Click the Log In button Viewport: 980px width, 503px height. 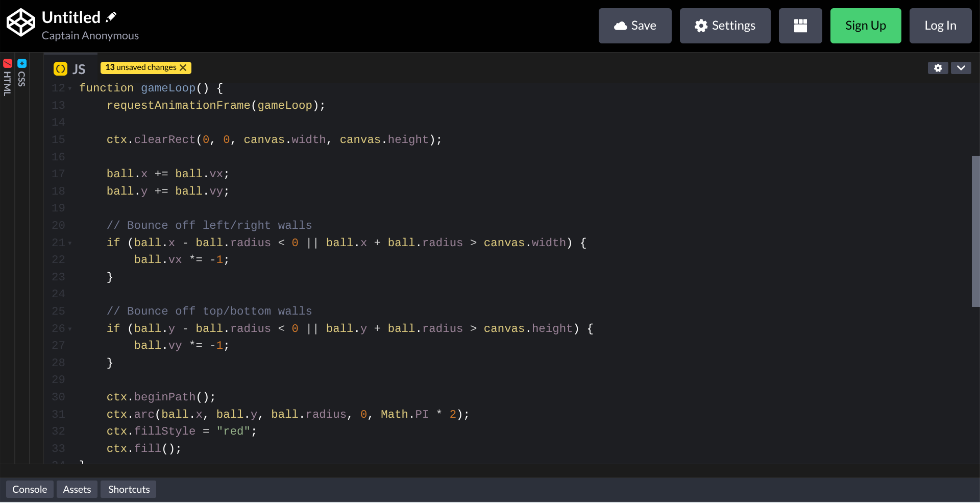tap(940, 26)
